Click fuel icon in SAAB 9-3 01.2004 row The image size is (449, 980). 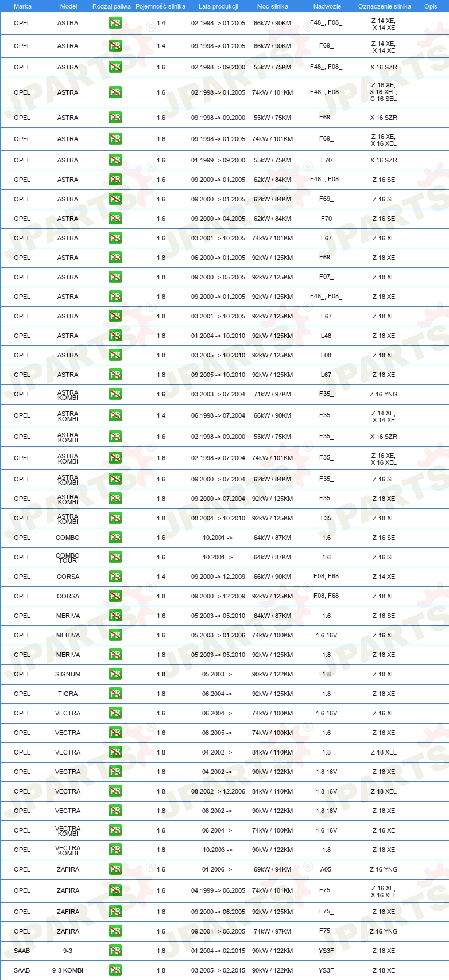pyautogui.click(x=115, y=951)
